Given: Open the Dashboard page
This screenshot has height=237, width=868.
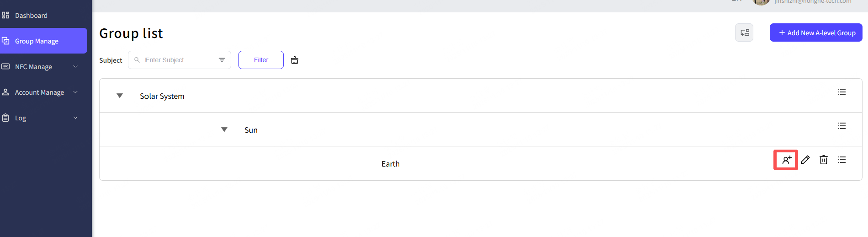Looking at the screenshot, I should [31, 16].
